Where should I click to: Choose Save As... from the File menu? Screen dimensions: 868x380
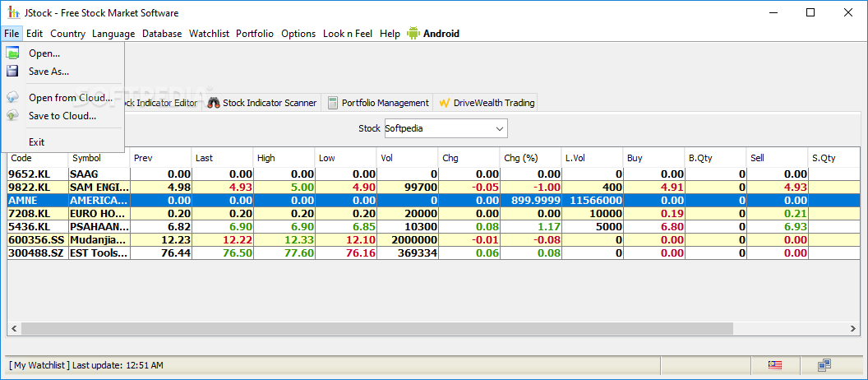tap(62, 71)
